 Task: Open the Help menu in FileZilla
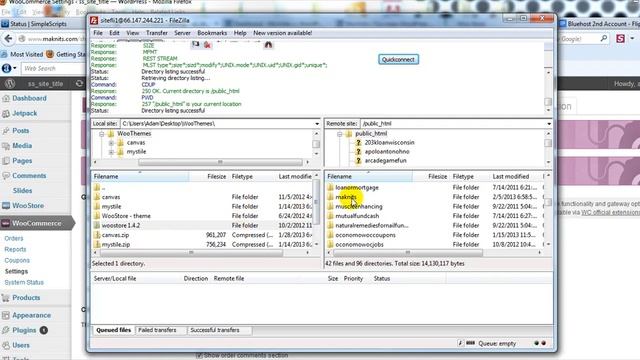pyautogui.click(x=240, y=33)
